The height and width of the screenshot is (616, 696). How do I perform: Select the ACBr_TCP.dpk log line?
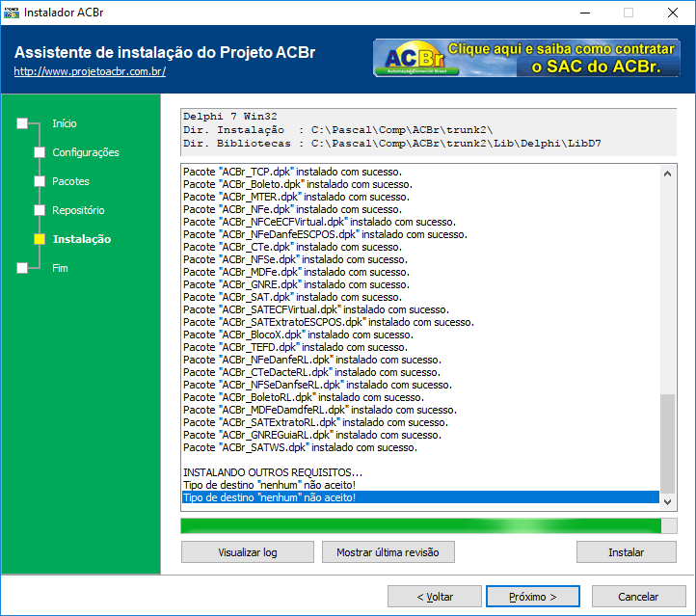pyautogui.click(x=420, y=172)
